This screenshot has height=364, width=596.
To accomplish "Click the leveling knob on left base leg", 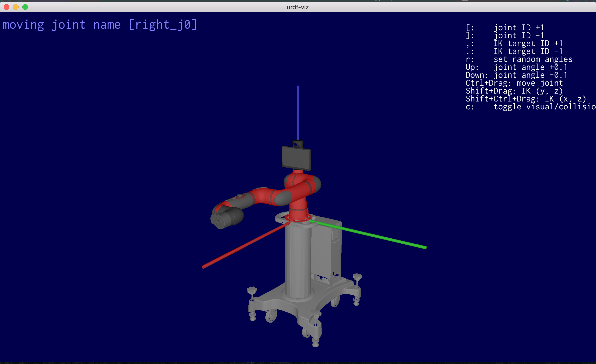I will pyautogui.click(x=252, y=290).
